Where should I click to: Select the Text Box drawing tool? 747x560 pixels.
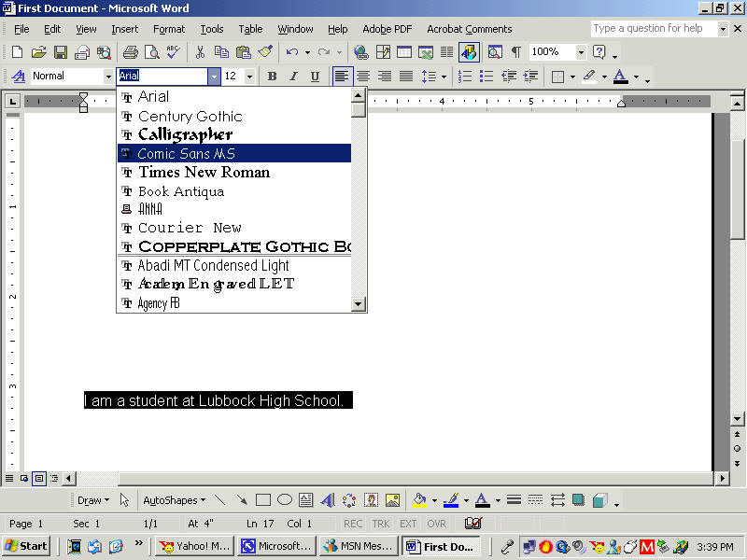pos(306,500)
